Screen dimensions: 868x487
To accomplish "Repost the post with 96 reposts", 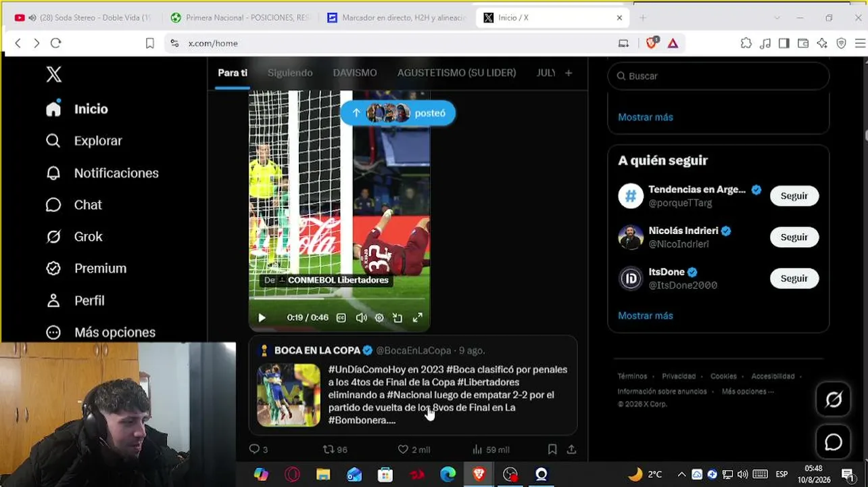I will (x=335, y=449).
